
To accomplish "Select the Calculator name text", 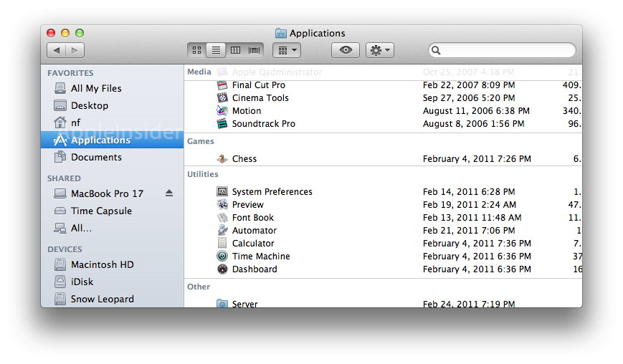I will (253, 244).
